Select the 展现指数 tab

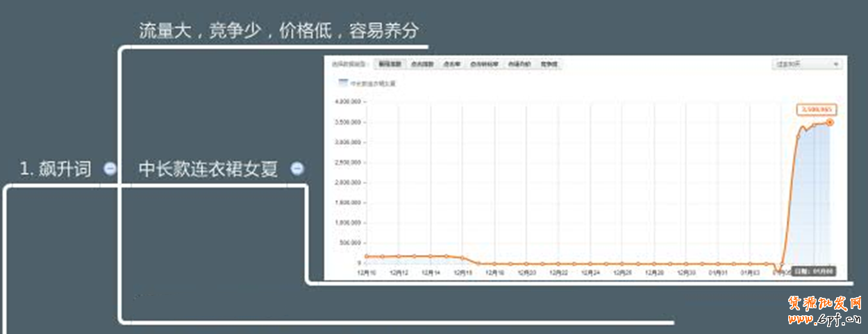(388, 64)
